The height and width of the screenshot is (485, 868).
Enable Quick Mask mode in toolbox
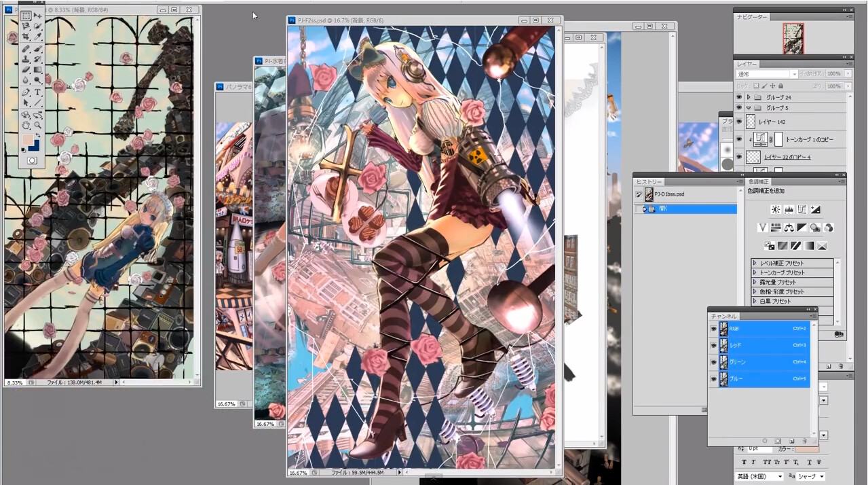tap(32, 160)
